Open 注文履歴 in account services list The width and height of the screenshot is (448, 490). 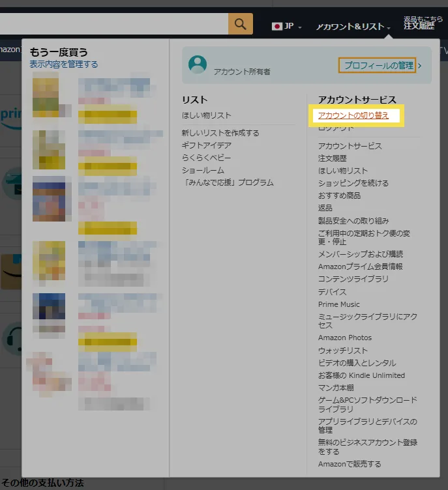click(332, 158)
